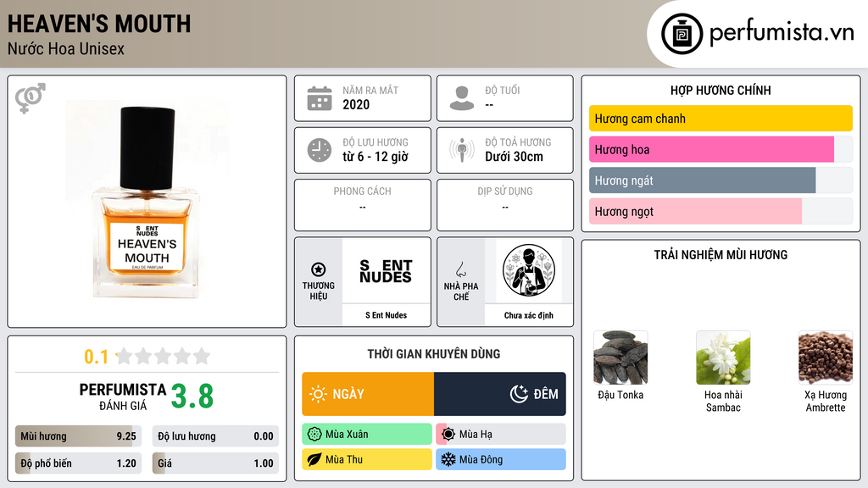Open the Heaven's Mouth bottle image

coord(147,202)
